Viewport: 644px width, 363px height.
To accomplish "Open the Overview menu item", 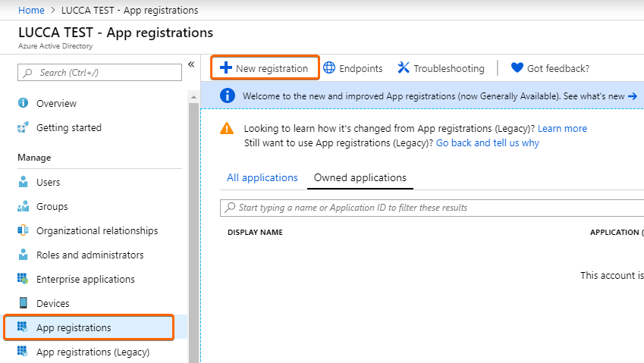I will click(x=56, y=103).
